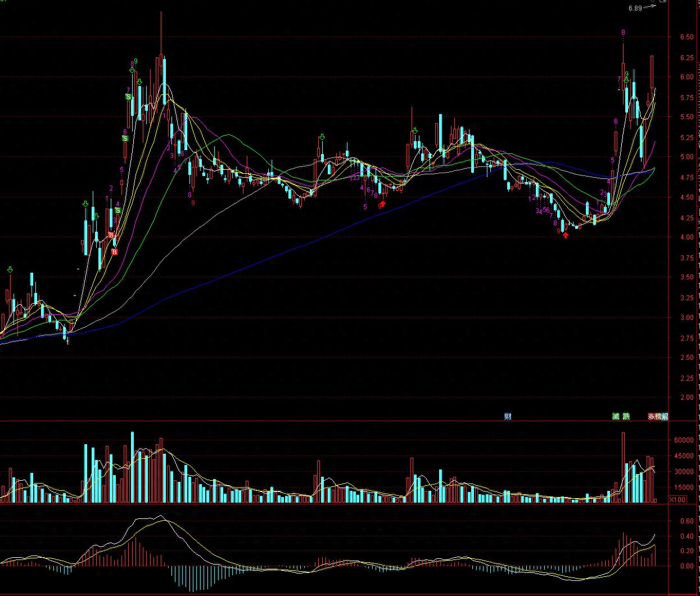Click the 0.60 MACD axis label
Screen dimensions: 700x596
click(686, 521)
